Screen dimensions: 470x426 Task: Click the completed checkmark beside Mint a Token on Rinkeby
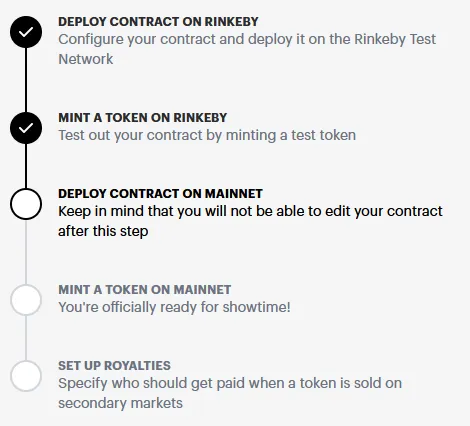[26, 128]
